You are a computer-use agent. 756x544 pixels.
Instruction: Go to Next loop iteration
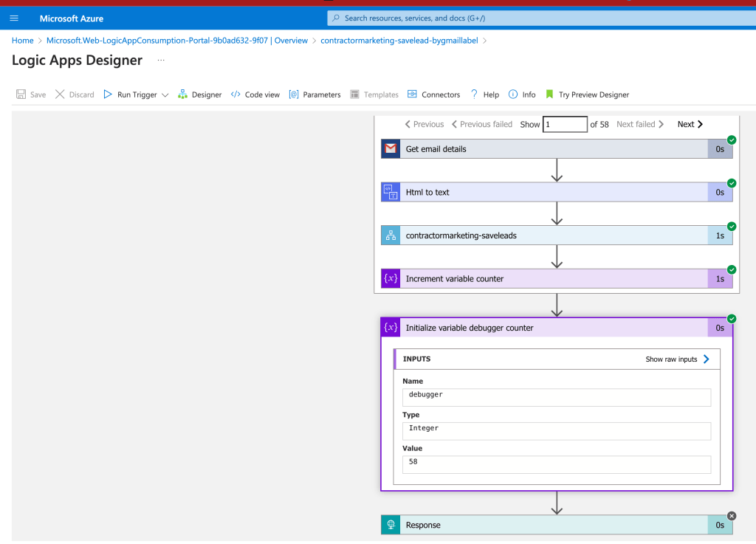click(x=690, y=124)
